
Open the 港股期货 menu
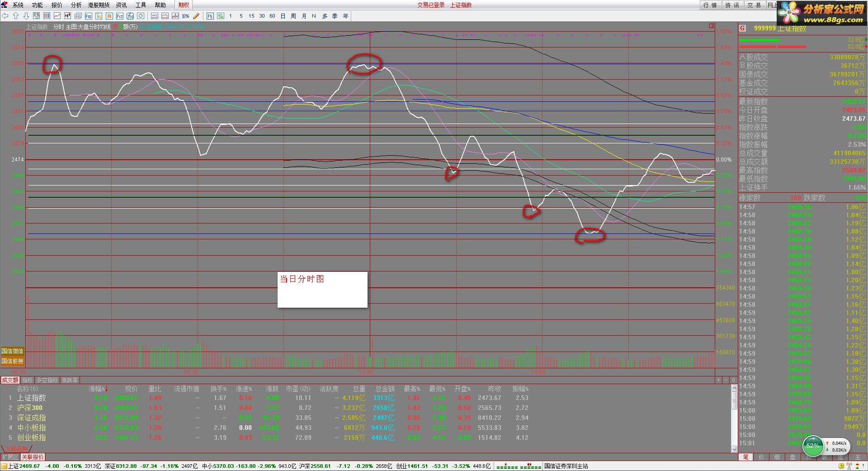click(99, 5)
